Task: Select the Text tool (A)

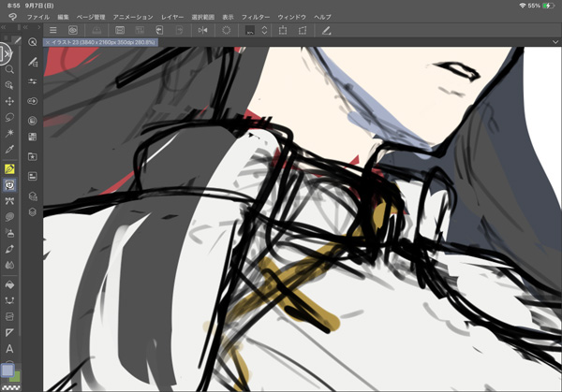Action: (x=10, y=349)
